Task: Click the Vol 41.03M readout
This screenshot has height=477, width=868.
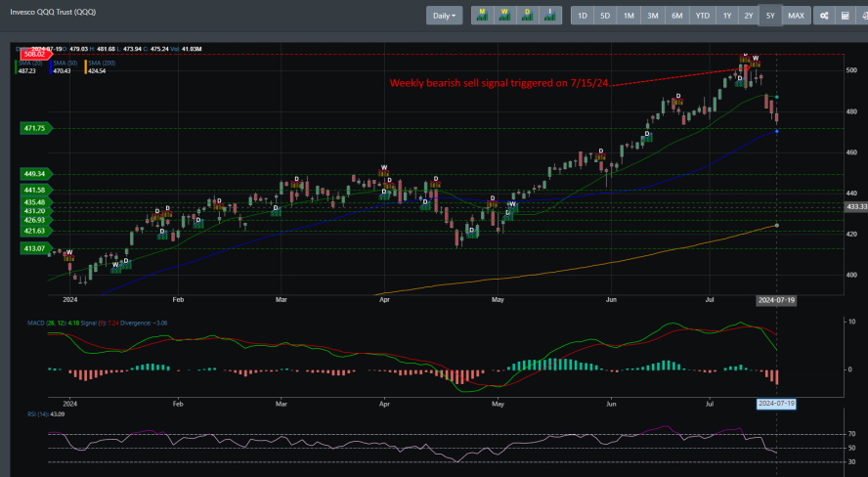Action: 186,49
